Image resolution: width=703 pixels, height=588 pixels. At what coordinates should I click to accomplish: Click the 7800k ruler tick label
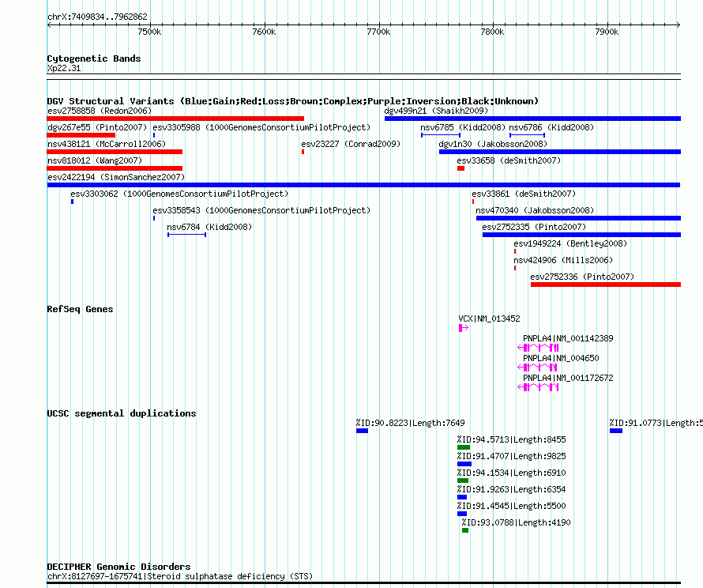point(492,32)
